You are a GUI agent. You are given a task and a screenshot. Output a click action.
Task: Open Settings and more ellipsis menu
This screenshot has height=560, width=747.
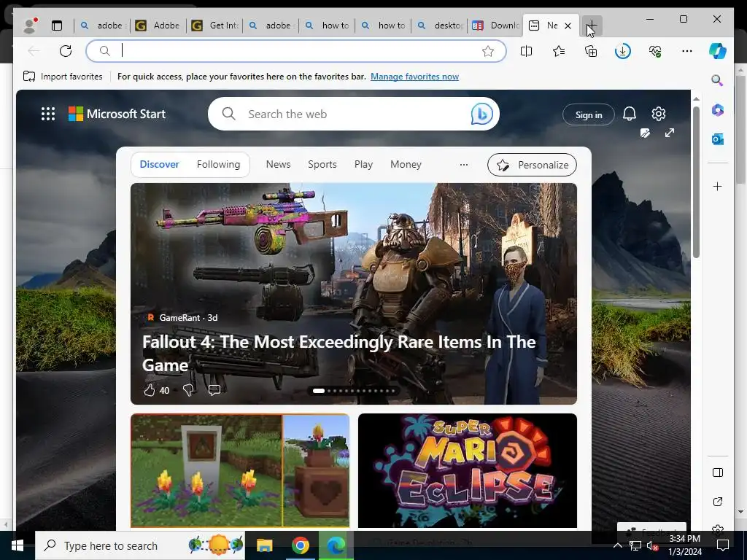[x=687, y=51]
